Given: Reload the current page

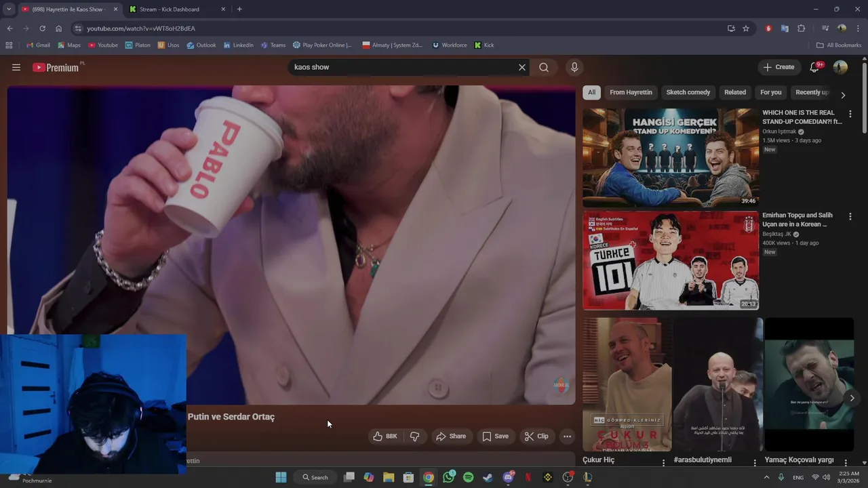Looking at the screenshot, I should pyautogui.click(x=42, y=28).
